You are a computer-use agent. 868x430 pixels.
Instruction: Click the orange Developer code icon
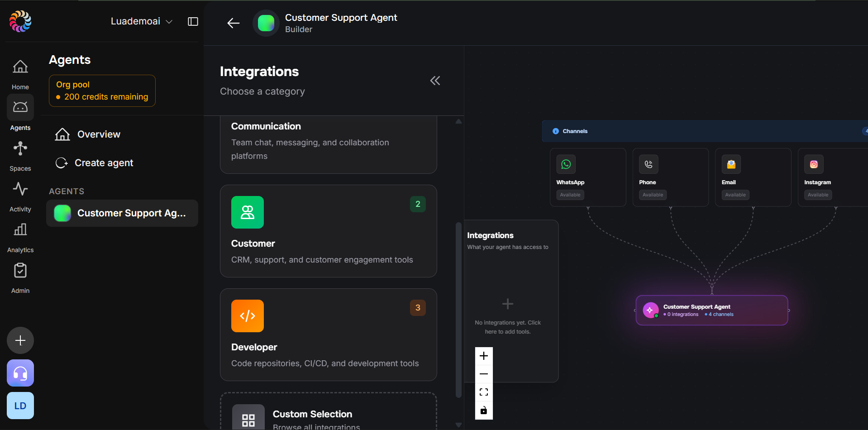pos(248,316)
